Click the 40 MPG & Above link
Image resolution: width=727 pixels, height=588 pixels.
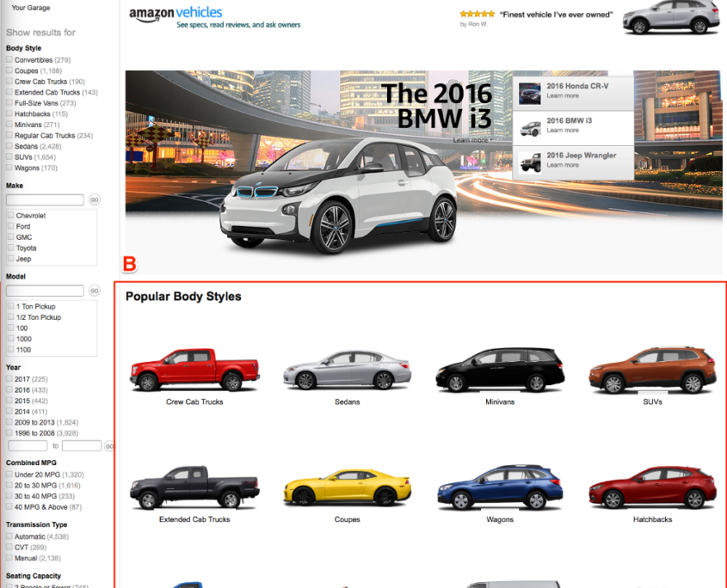click(x=48, y=507)
